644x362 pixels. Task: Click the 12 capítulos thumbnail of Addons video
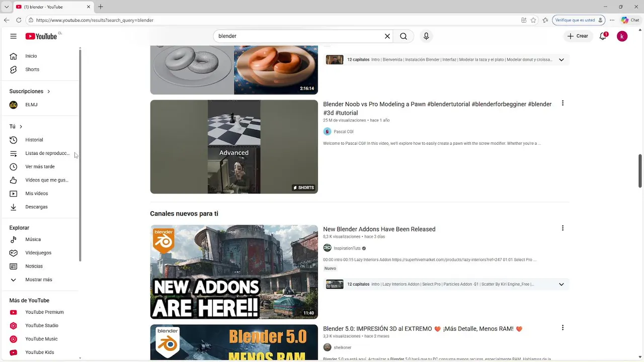(335, 285)
